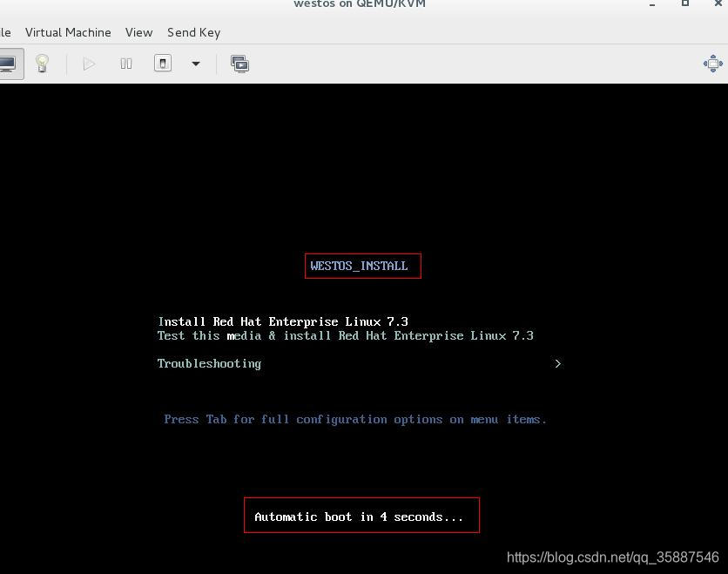Switch to fullscreen view icon
The height and width of the screenshot is (574, 728).
click(x=712, y=64)
